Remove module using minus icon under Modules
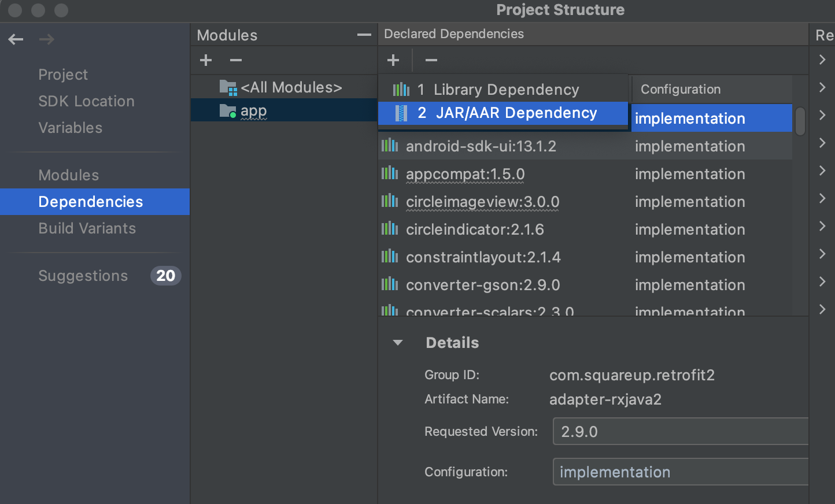835x504 pixels. tap(236, 60)
